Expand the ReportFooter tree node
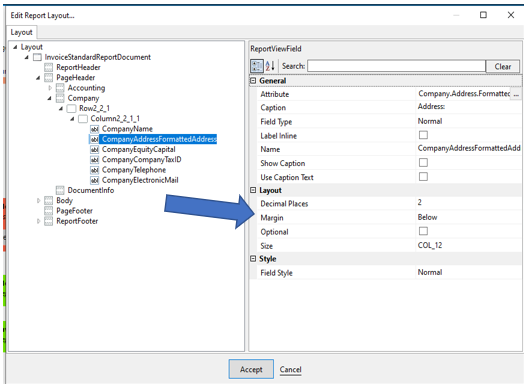 point(38,221)
